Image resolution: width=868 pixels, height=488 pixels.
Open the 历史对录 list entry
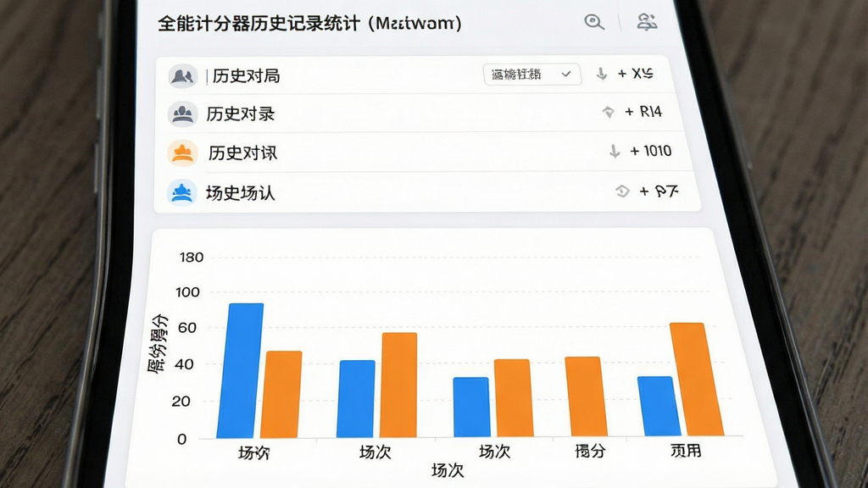point(419,114)
